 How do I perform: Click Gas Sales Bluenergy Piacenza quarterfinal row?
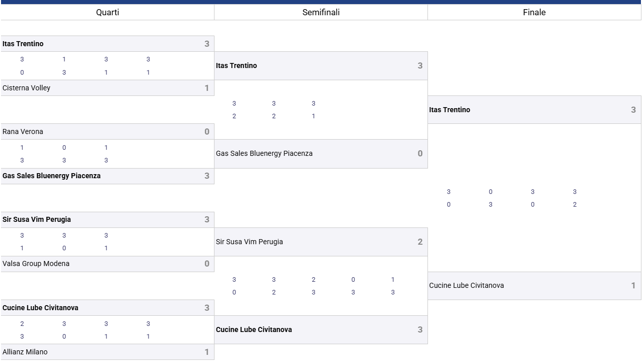(x=107, y=176)
